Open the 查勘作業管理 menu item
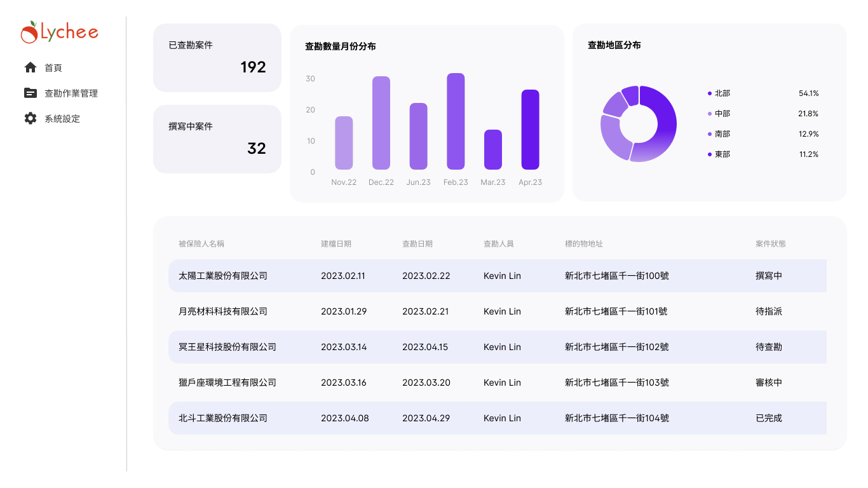This screenshot has height=488, width=868. [x=71, y=93]
